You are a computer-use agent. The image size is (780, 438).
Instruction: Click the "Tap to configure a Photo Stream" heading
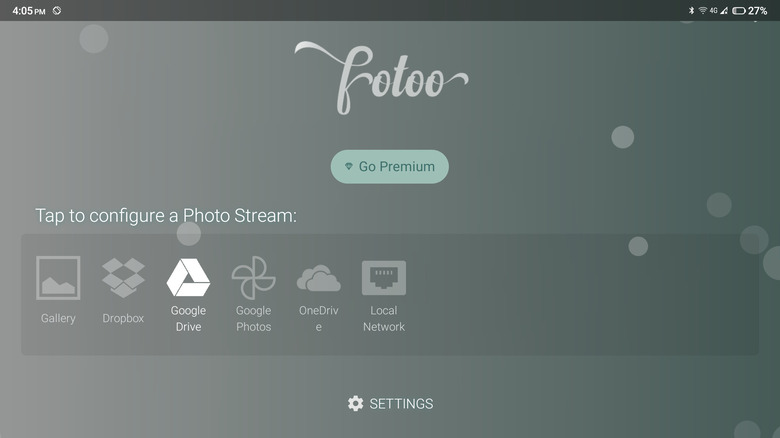[x=166, y=216]
